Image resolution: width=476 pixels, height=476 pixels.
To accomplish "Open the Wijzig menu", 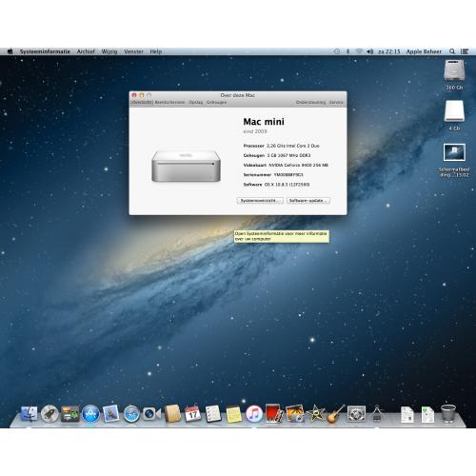I will (x=109, y=51).
